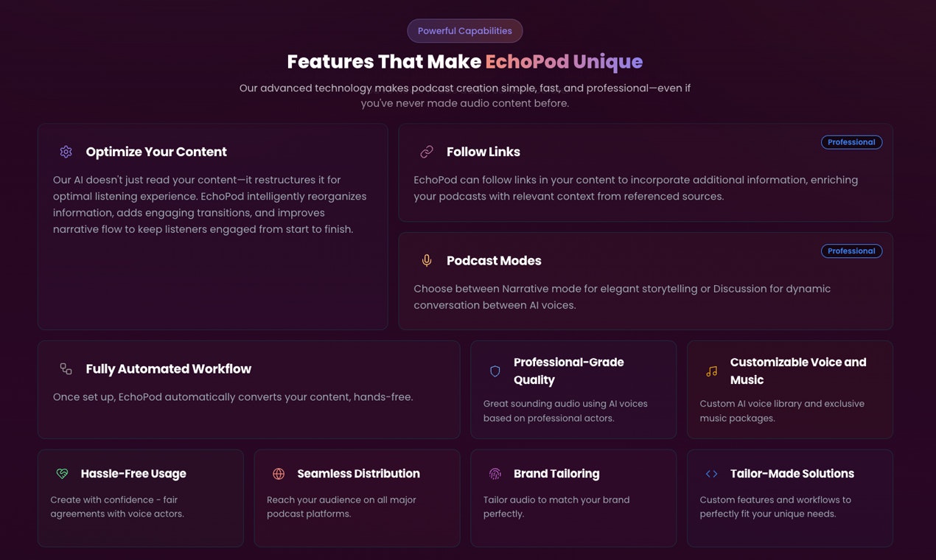Click the Seamless Distribution heading
The width and height of the screenshot is (936, 560).
(359, 474)
